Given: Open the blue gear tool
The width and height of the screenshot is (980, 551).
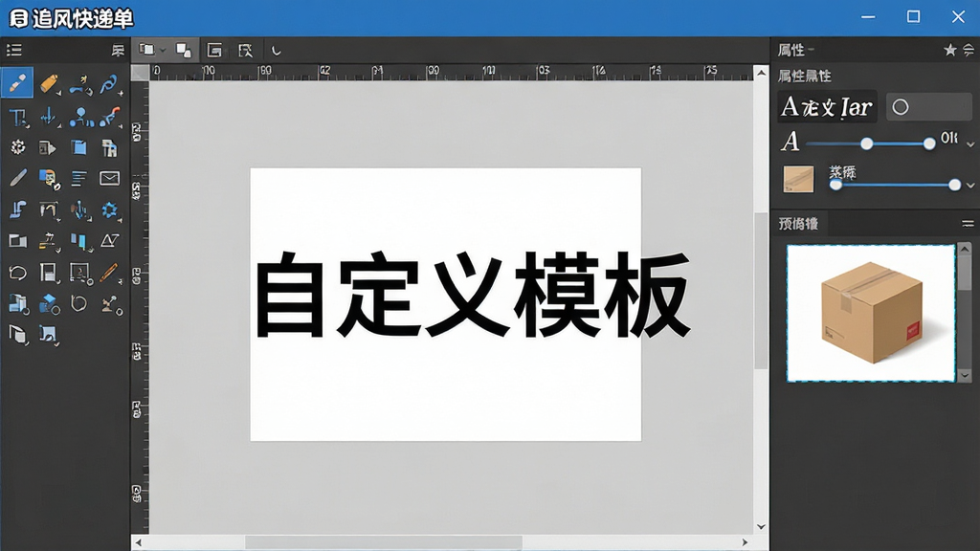Looking at the screenshot, I should coord(110,209).
